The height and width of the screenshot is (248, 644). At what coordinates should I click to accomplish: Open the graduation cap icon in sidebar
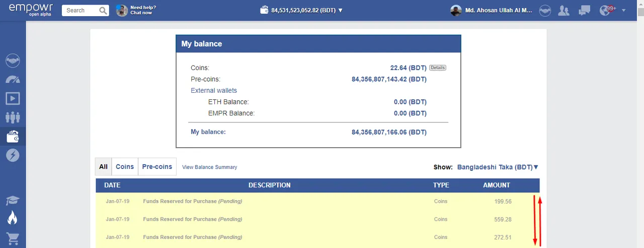13,200
